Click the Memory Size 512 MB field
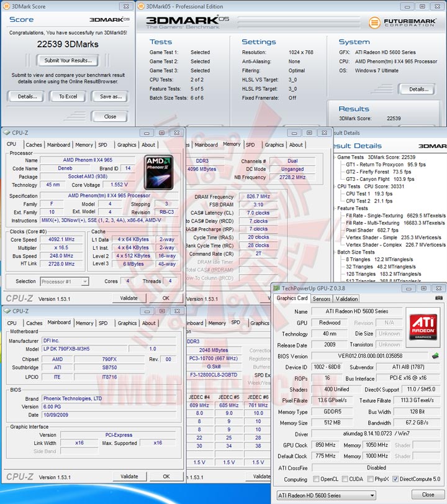447x504 pixels. coord(332,423)
